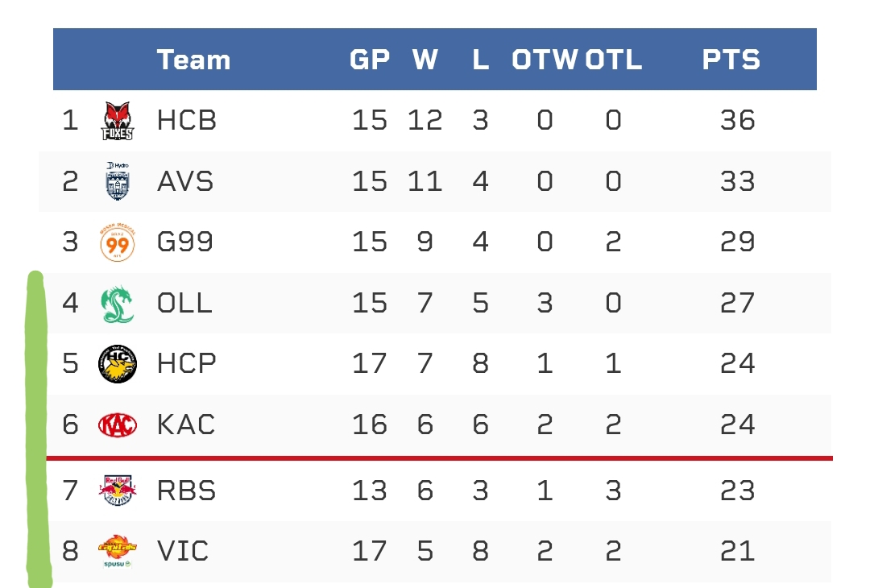Select the OTL column header
The image size is (870, 588).
pos(614,60)
